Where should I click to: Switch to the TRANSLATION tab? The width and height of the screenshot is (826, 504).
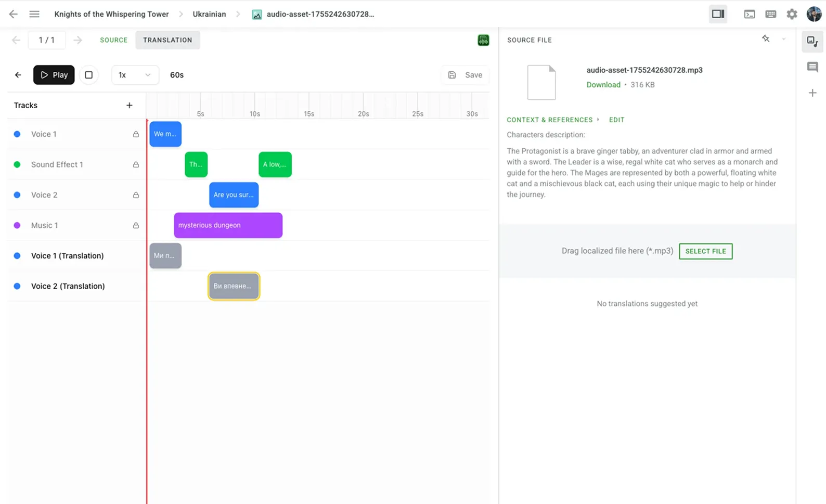pyautogui.click(x=167, y=40)
